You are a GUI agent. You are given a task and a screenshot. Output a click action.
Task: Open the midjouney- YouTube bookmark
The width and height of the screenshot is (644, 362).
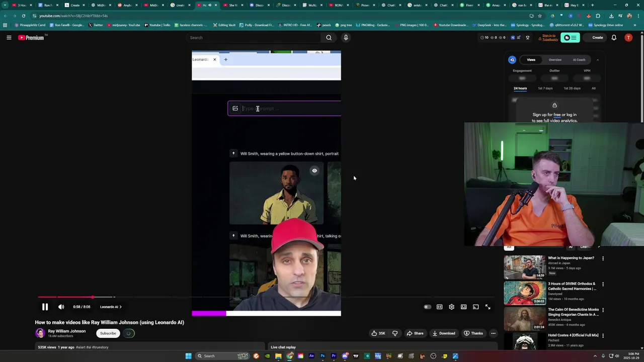(x=123, y=25)
